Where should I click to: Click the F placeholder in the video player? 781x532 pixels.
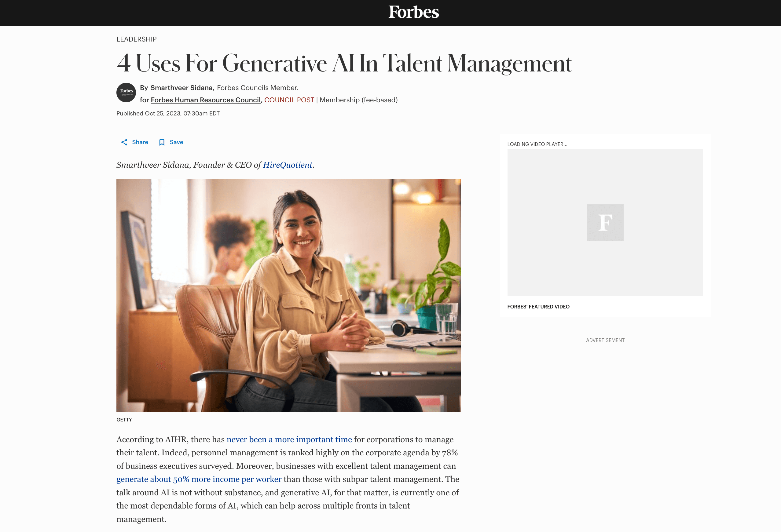pos(605,222)
